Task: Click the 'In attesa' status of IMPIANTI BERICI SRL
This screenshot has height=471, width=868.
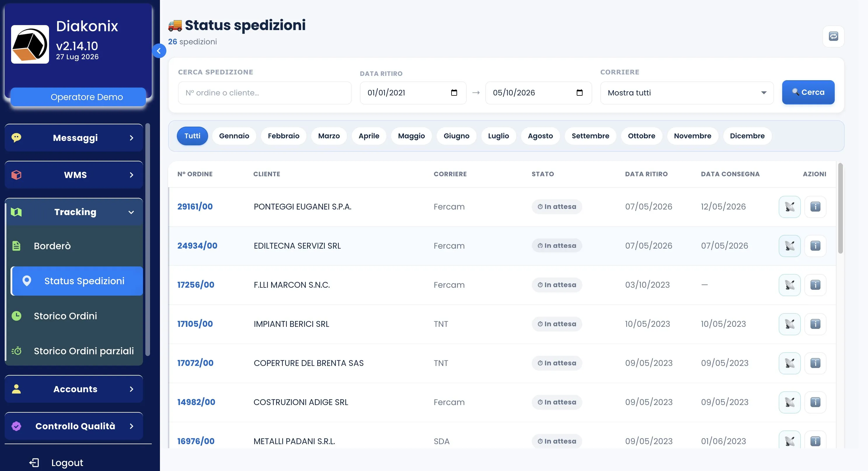Action: tap(557, 324)
